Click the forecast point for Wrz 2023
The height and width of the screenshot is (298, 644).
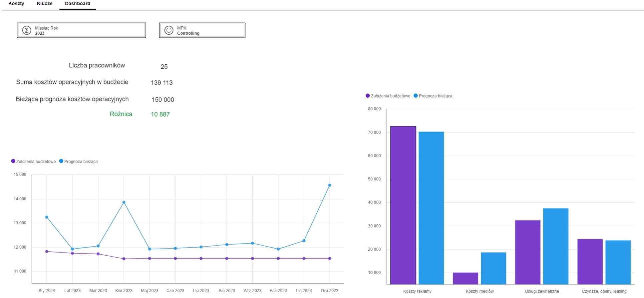tap(253, 243)
